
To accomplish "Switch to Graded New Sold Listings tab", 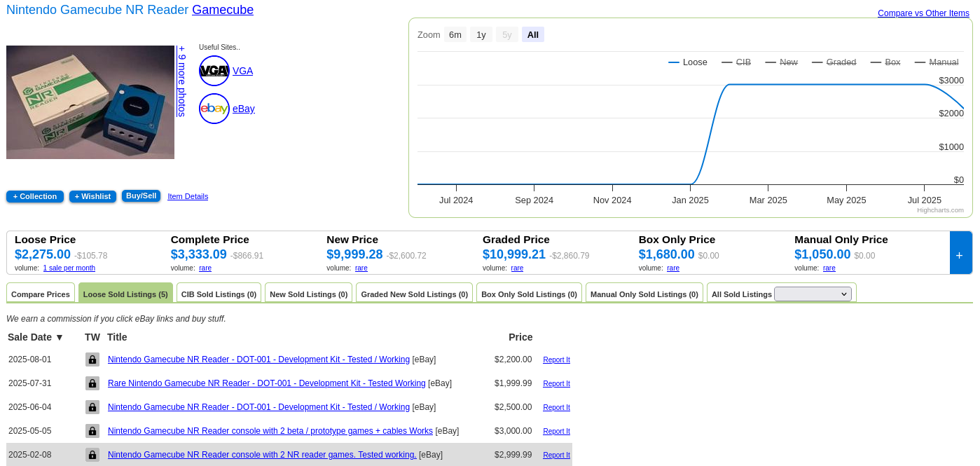I will [414, 294].
